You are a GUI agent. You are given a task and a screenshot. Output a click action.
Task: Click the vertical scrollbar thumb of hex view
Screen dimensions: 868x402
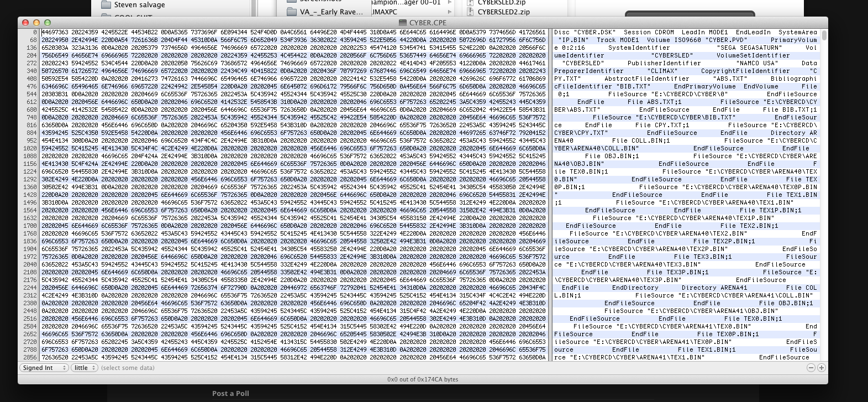pos(824,36)
